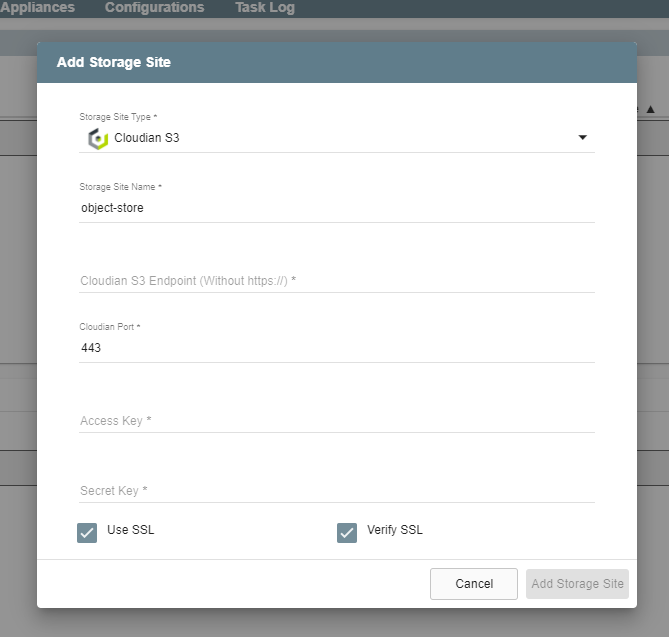Click the Add Storage Site button

[577, 584]
